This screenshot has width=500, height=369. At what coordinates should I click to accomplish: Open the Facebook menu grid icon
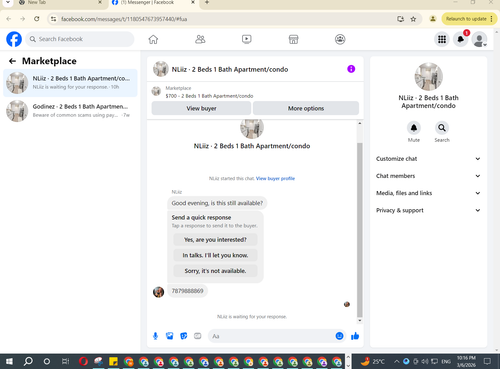(442, 39)
